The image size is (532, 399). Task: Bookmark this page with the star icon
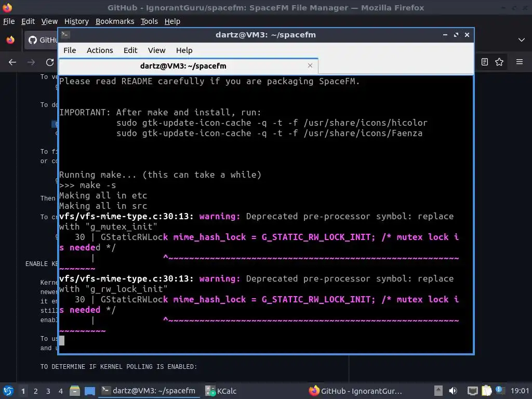point(499,62)
